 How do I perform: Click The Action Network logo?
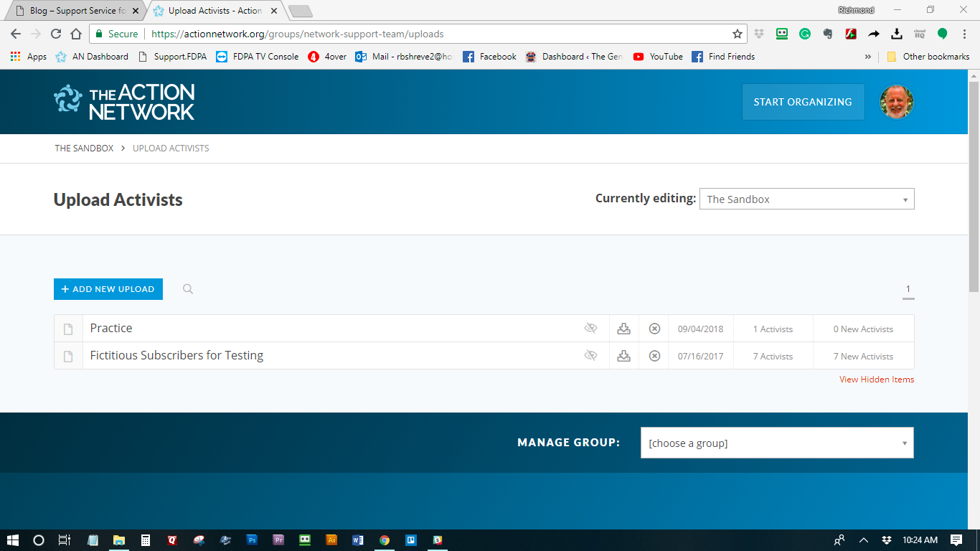tap(124, 102)
